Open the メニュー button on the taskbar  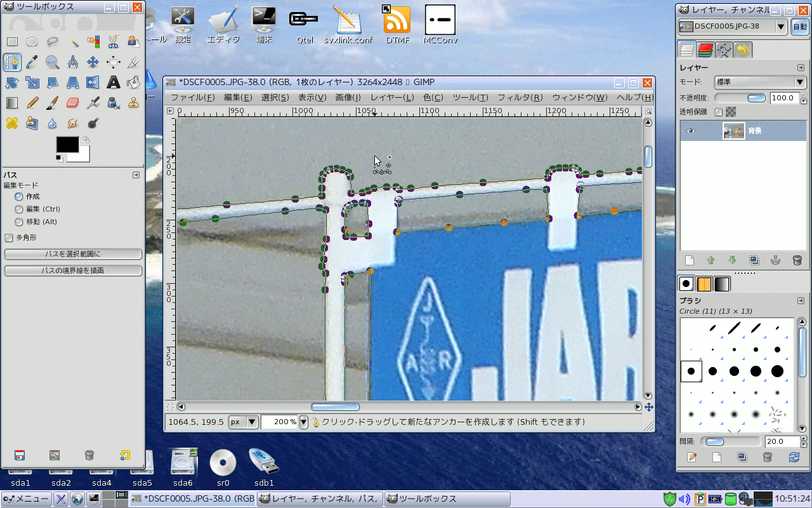(27, 498)
